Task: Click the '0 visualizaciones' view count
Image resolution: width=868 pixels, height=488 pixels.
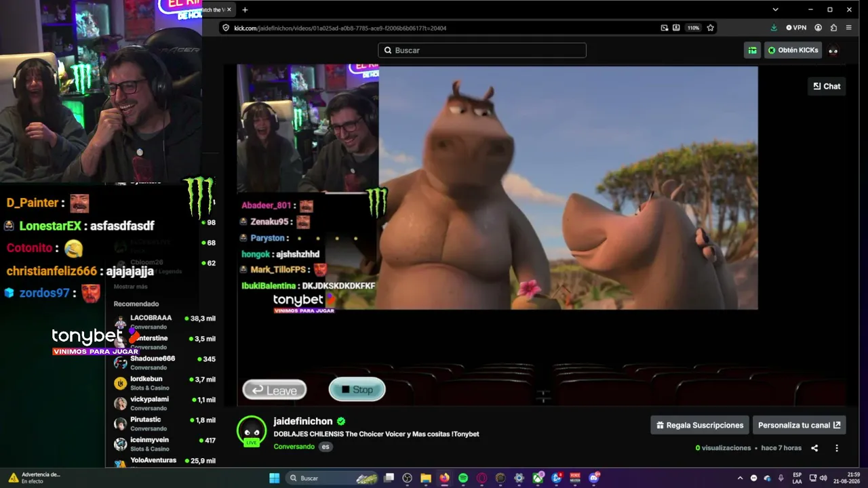Action: pyautogui.click(x=723, y=448)
